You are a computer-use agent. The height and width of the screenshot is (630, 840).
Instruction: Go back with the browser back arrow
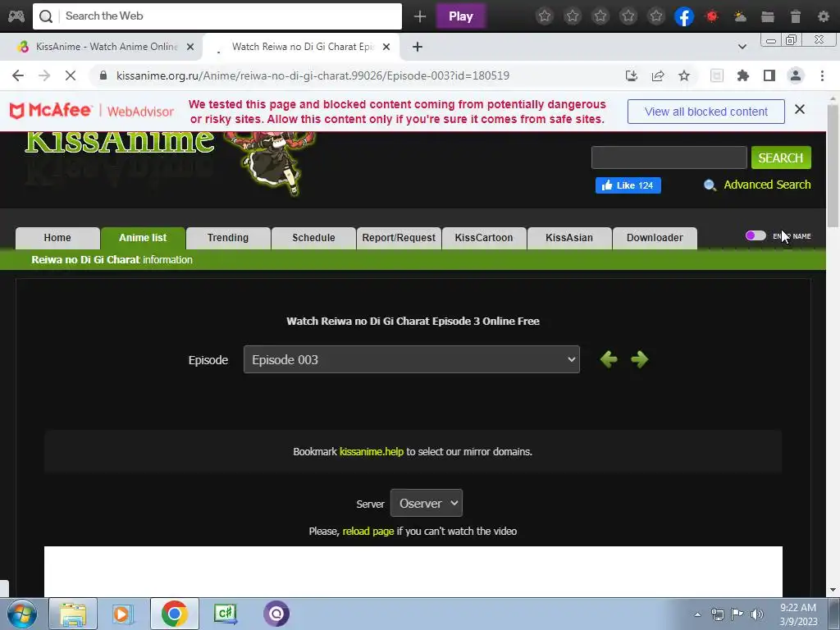click(x=18, y=75)
